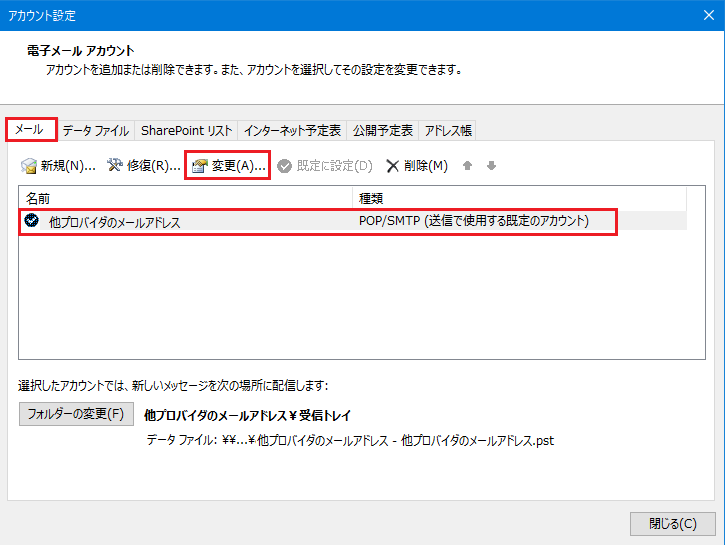The image size is (725, 545).
Task: Open the 公開予定表 tab
Action: (x=383, y=131)
